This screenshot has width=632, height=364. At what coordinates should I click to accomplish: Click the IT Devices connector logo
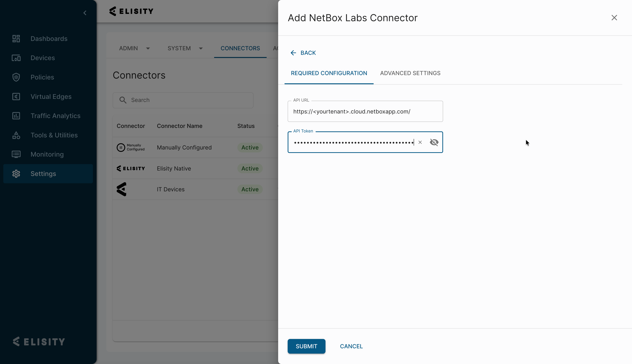tap(122, 189)
